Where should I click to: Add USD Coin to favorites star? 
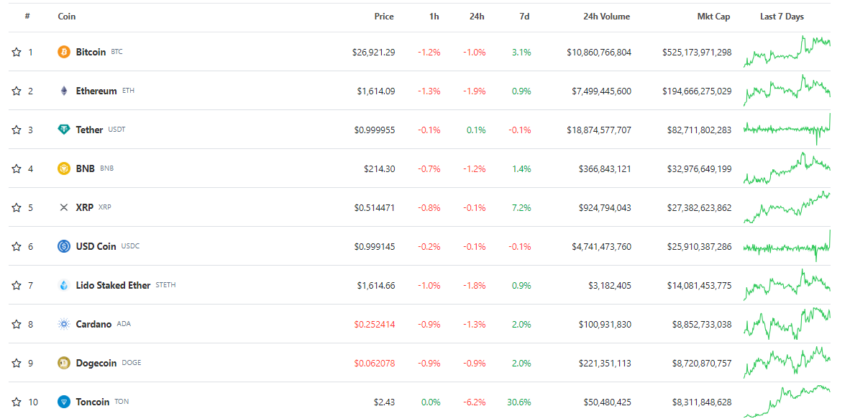click(x=16, y=246)
